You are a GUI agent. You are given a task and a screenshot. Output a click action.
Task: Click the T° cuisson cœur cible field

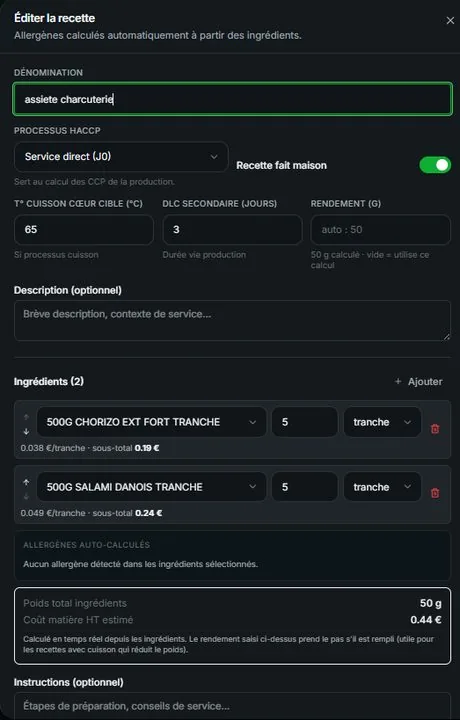[x=84, y=230]
